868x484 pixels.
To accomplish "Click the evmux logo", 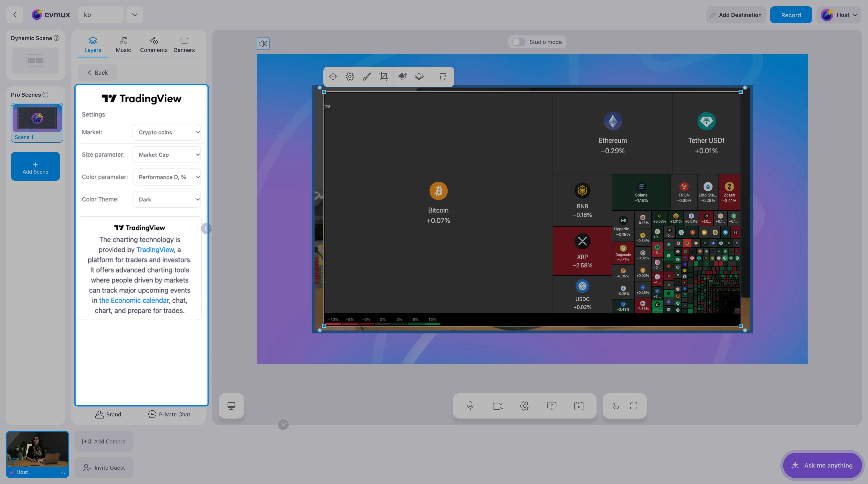I will click(x=50, y=15).
